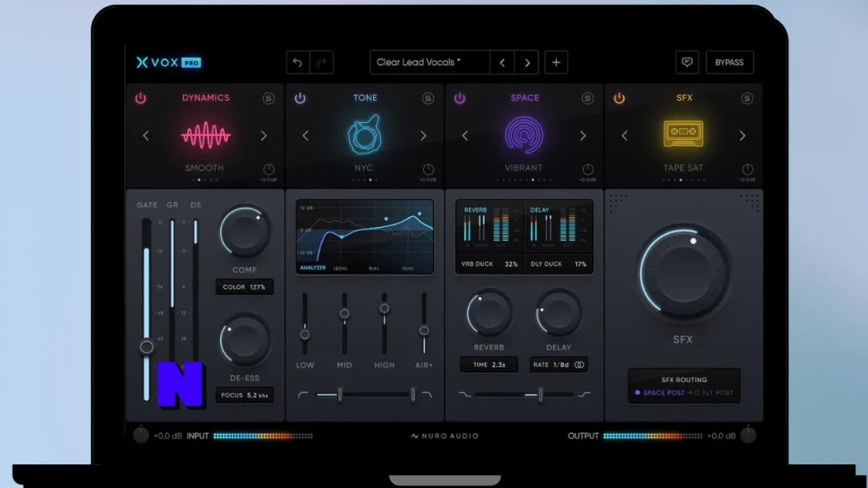Click the Tone high-cut filter icon
Viewport: 868px width, 488px height.
click(427, 395)
